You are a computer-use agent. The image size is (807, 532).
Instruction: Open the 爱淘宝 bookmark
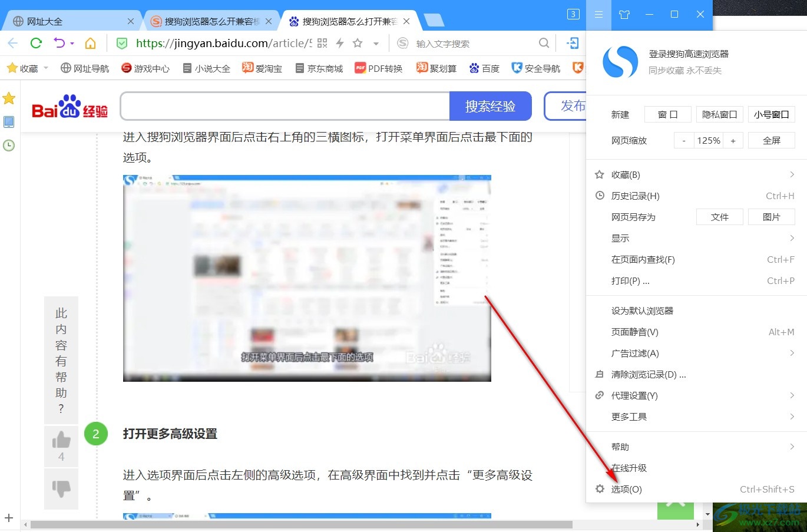(262, 68)
